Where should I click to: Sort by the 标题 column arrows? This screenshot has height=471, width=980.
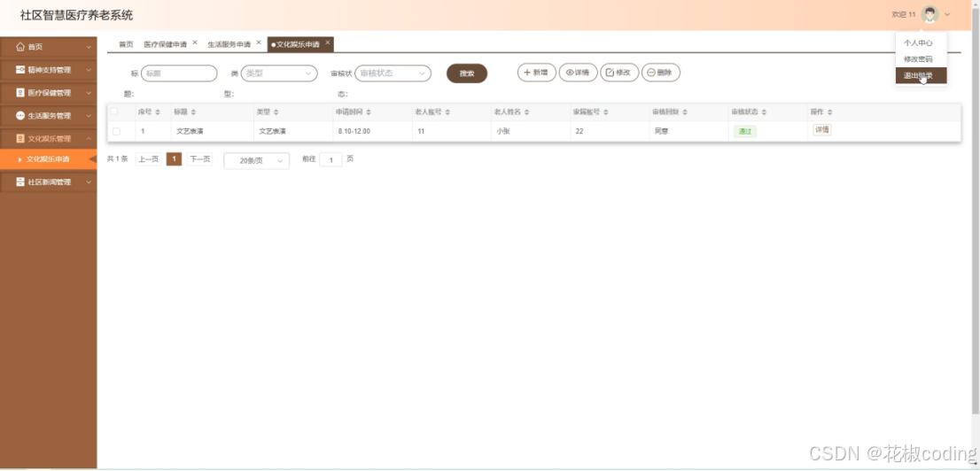[193, 112]
